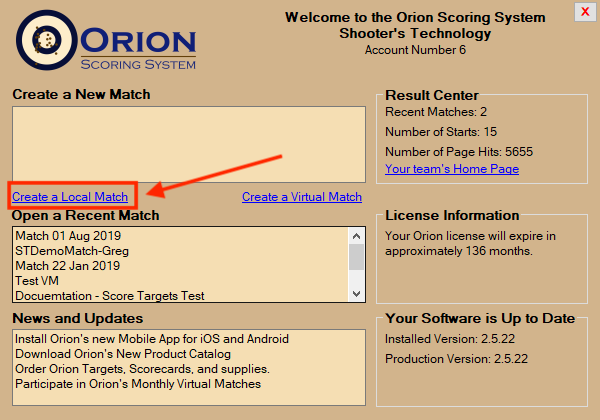Select Match 22 Jan 2019 entry

point(66,266)
